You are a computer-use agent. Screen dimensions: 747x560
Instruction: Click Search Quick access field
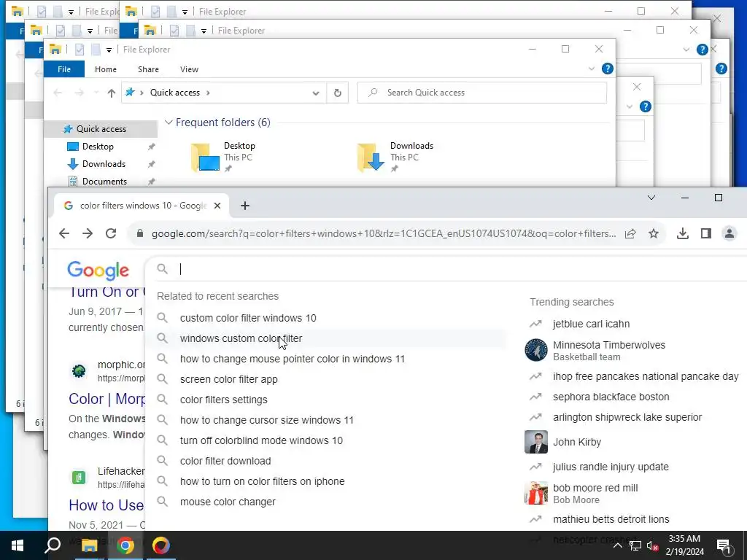(x=482, y=93)
